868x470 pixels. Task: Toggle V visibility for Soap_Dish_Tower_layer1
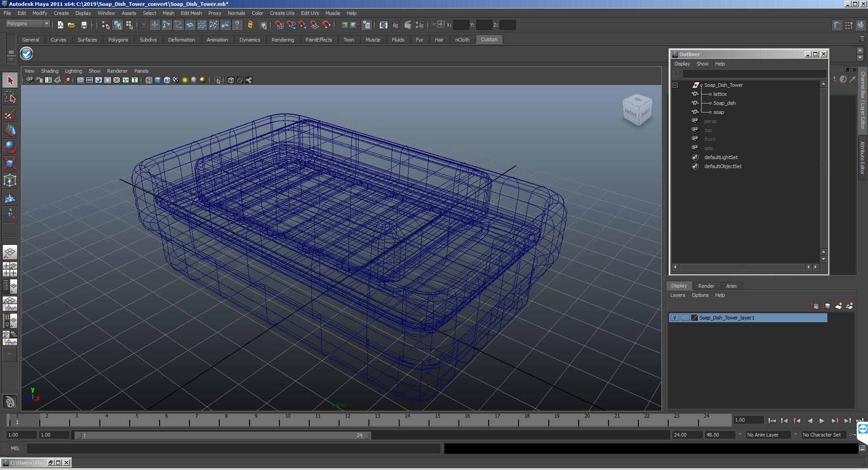(x=675, y=318)
